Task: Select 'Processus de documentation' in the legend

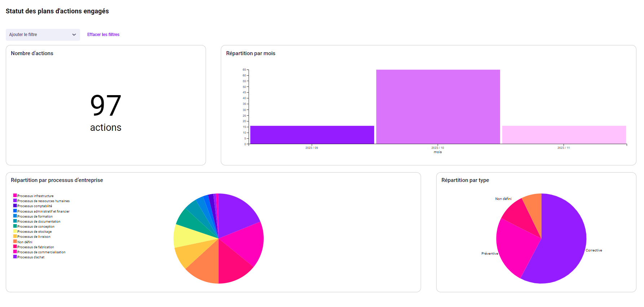Action: [39, 222]
